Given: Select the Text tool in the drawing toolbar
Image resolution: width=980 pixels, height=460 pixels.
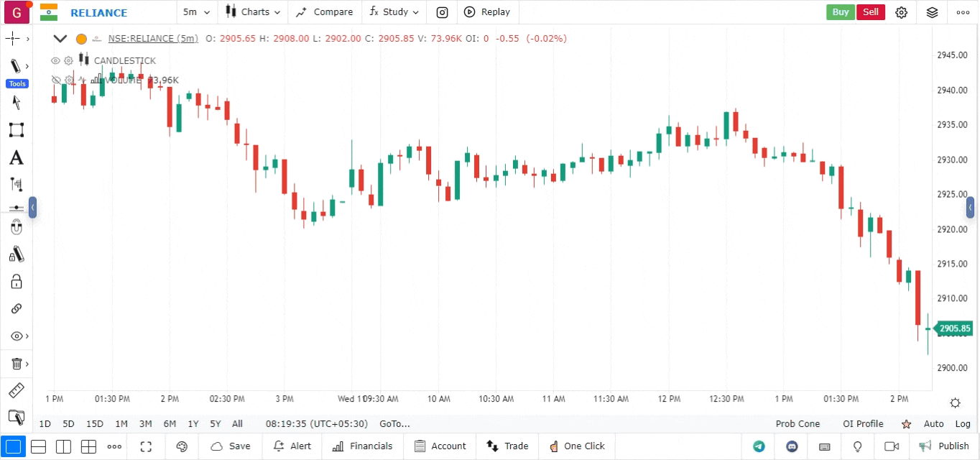Looking at the screenshot, I should [17, 157].
